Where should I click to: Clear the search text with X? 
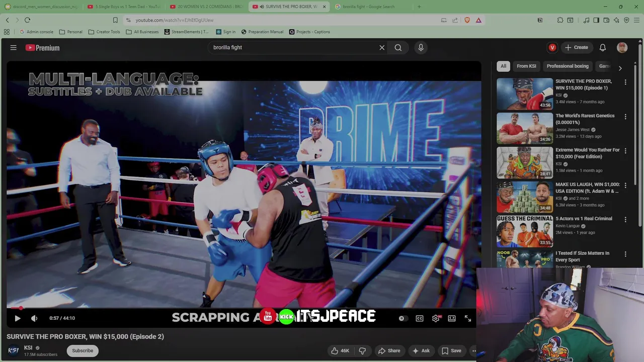click(382, 48)
